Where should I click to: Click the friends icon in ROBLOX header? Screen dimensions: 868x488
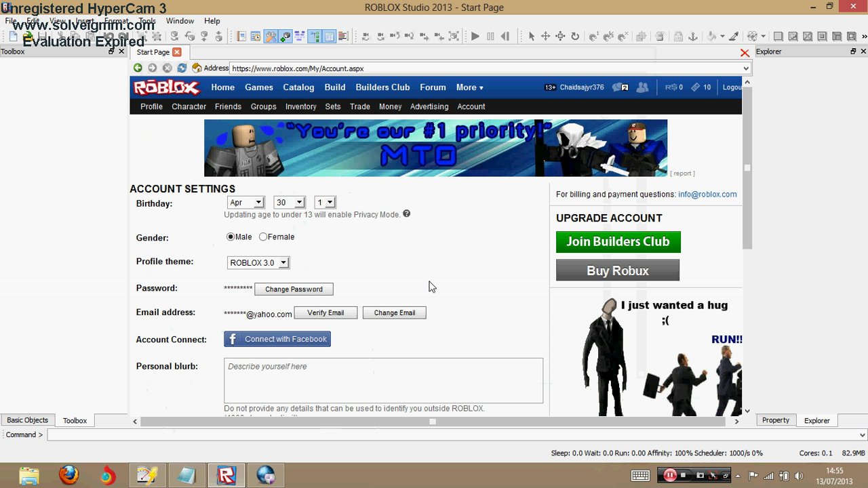pos(642,87)
